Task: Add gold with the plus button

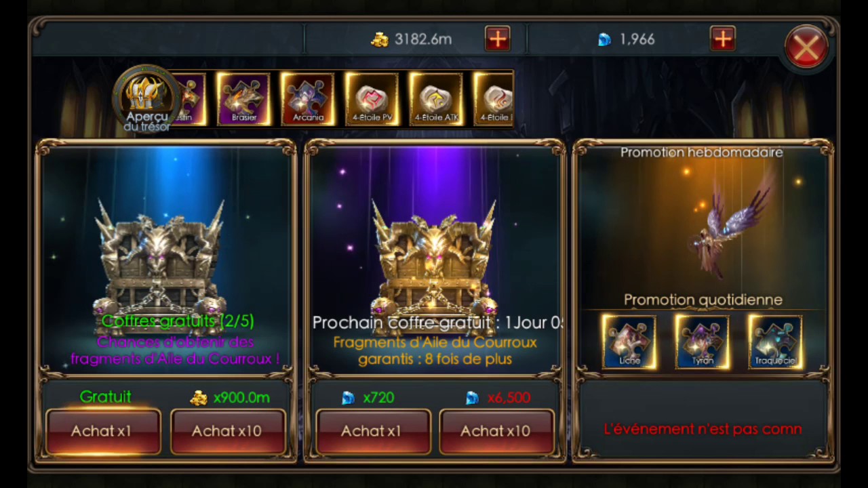Action: coord(498,39)
